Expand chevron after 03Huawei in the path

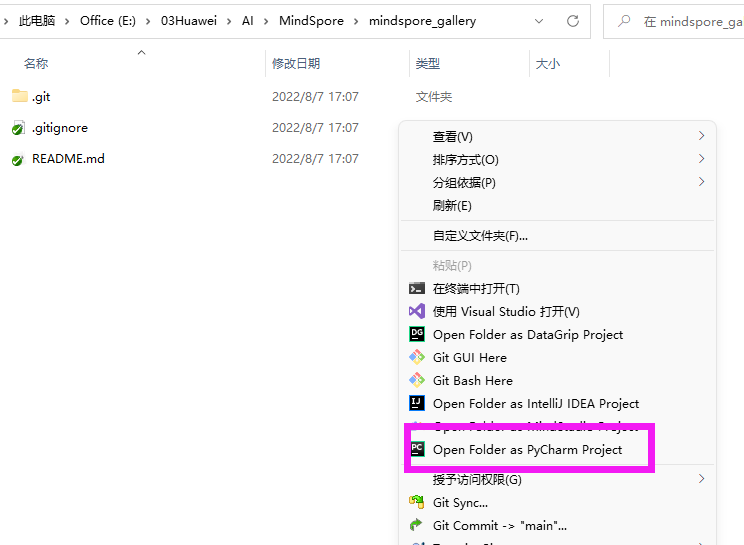click(229, 21)
